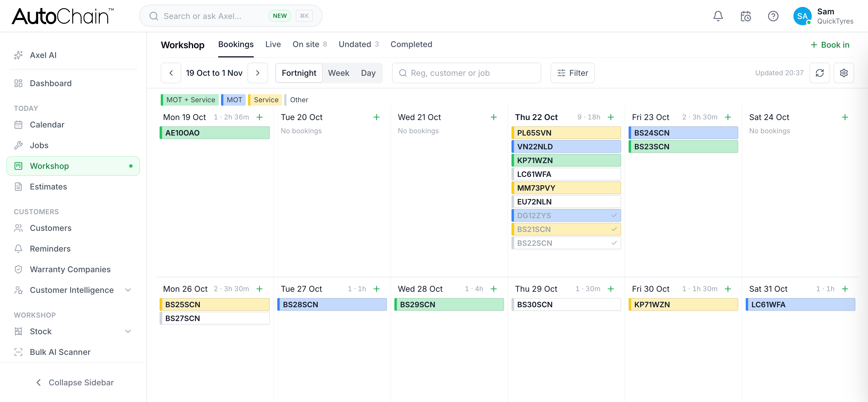Image resolution: width=868 pixels, height=402 pixels.
Task: Add booking on Tue 27 Oct
Action: [x=376, y=289]
